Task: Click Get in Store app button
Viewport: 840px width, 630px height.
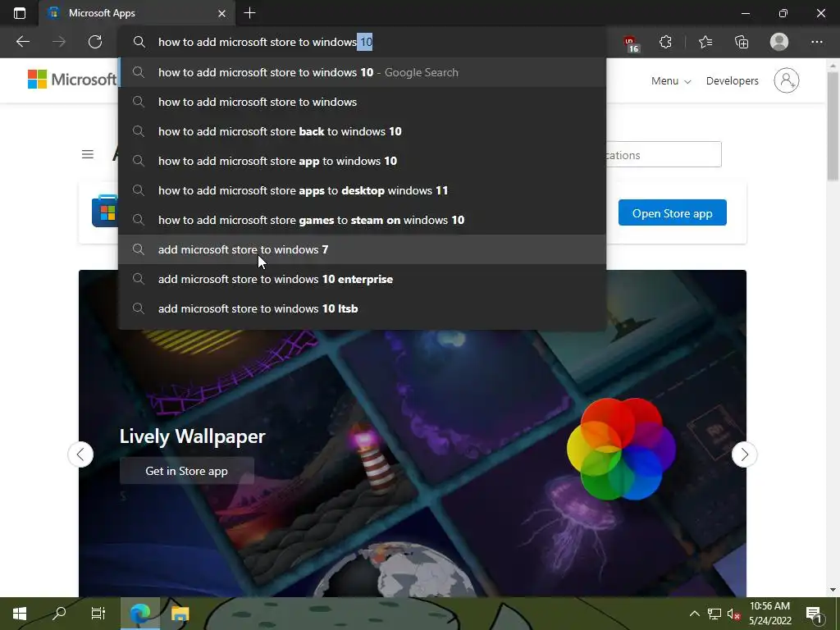Action: (186, 470)
